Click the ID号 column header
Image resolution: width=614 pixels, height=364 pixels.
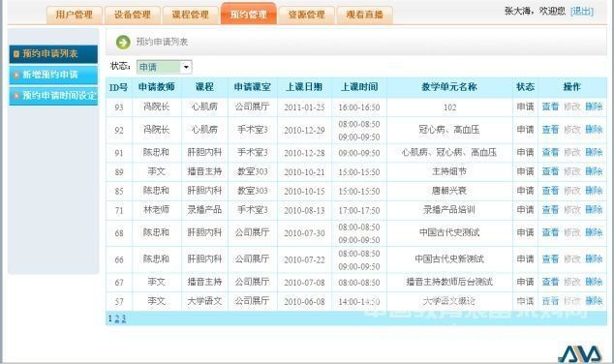(119, 87)
